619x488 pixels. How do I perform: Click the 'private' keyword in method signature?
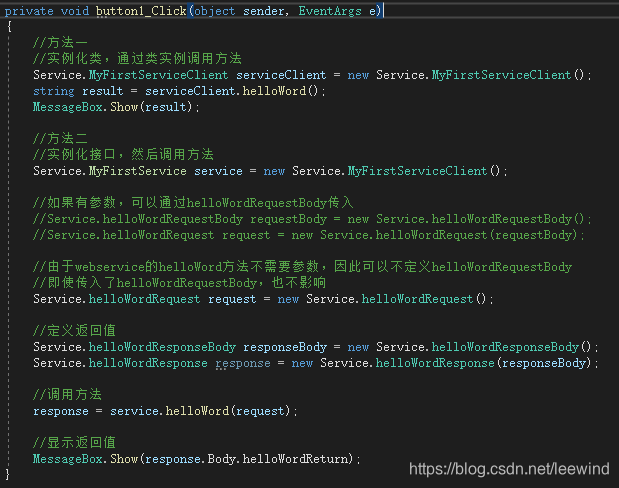click(x=29, y=11)
